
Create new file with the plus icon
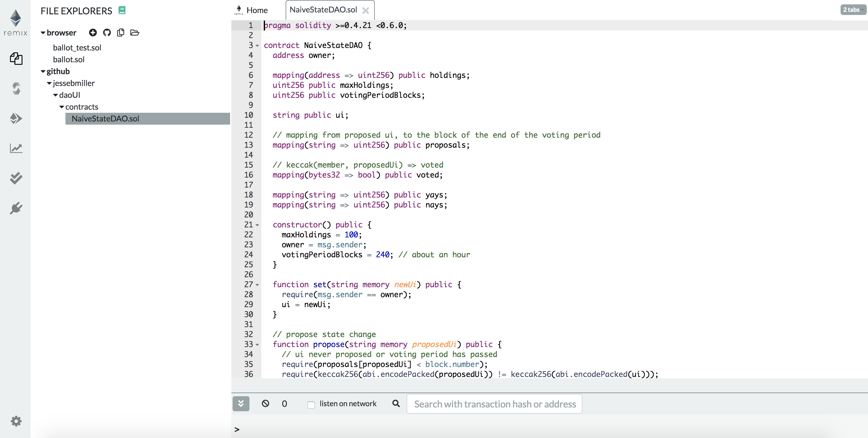tap(93, 33)
